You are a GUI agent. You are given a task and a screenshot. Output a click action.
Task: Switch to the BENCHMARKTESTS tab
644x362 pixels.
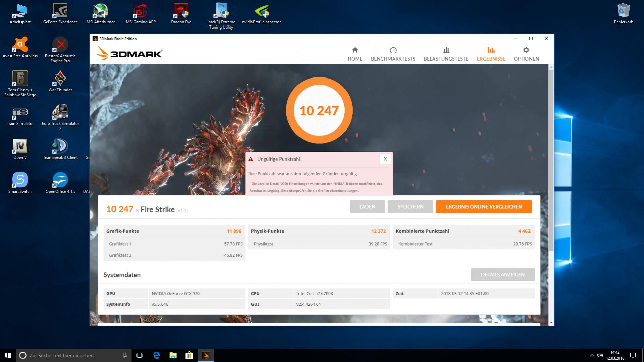[393, 54]
